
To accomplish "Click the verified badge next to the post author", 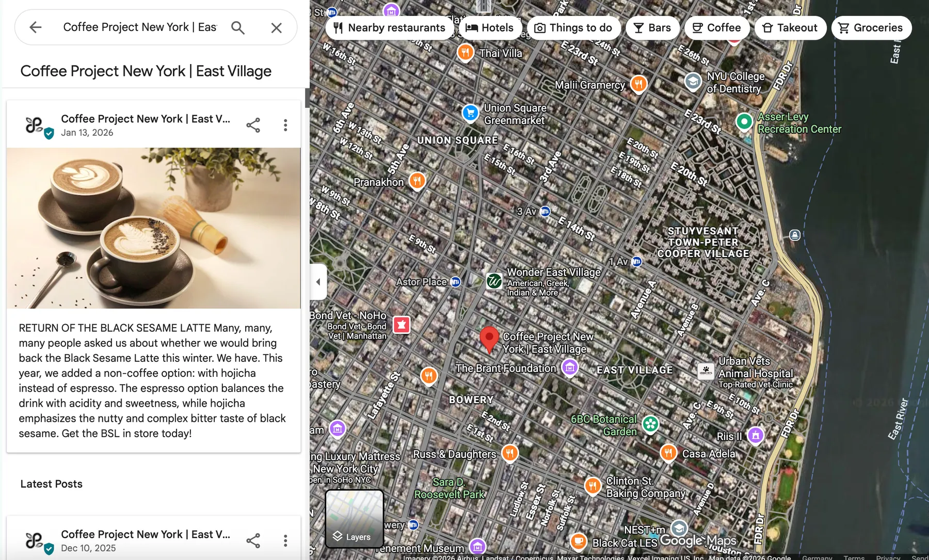I will [49, 134].
